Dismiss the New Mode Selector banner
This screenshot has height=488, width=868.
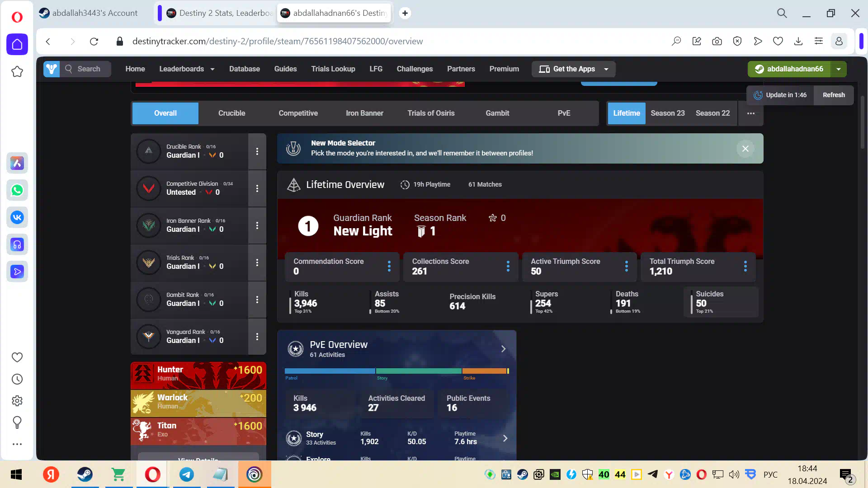pyautogui.click(x=745, y=149)
